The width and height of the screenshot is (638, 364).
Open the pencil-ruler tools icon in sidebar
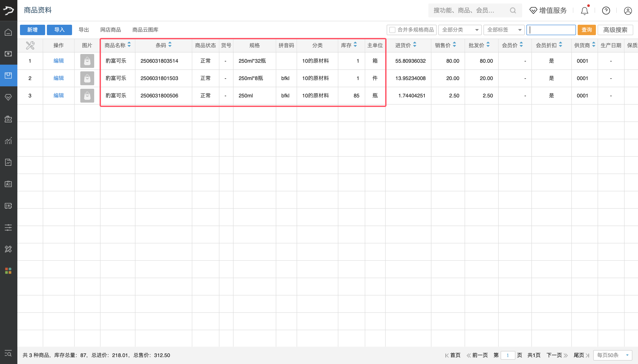(8, 249)
